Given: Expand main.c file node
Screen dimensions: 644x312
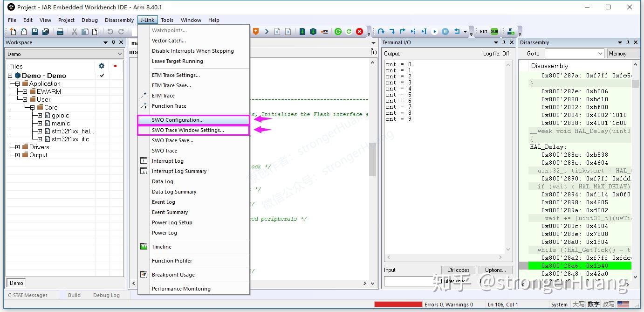Looking at the screenshot, I should (x=40, y=123).
